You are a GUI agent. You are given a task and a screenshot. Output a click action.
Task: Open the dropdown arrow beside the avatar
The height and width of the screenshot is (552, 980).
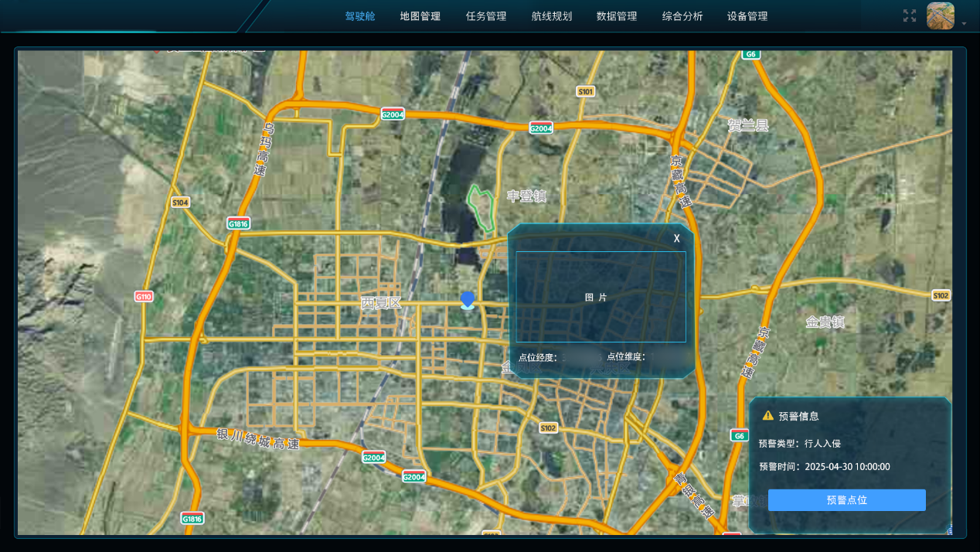pyautogui.click(x=964, y=24)
